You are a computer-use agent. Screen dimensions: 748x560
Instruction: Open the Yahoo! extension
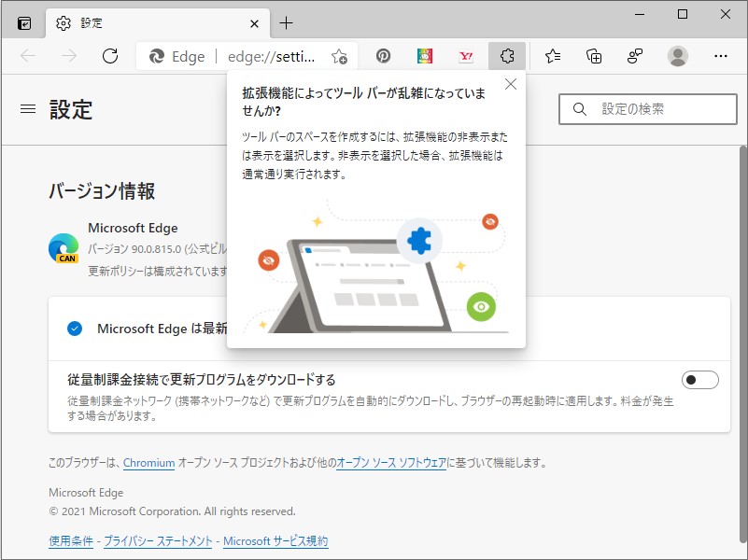(x=466, y=56)
